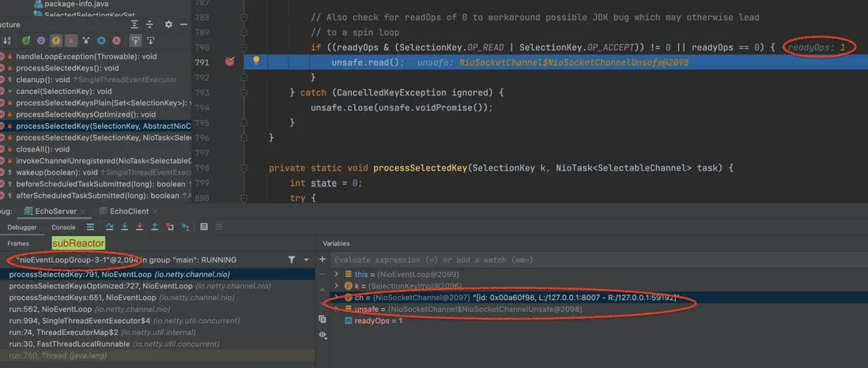The width and height of the screenshot is (868, 368).
Task: Toggle Show Properties purple p icon
Action: tap(41, 40)
